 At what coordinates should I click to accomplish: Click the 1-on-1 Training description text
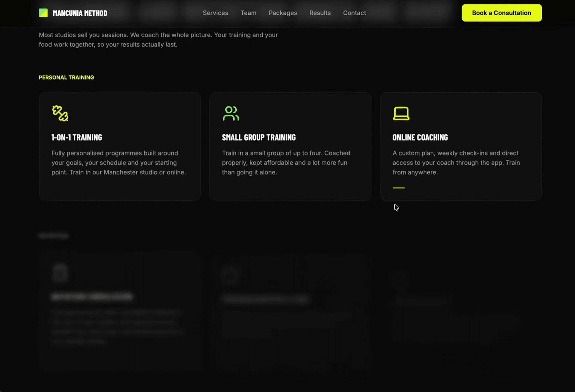click(x=119, y=163)
